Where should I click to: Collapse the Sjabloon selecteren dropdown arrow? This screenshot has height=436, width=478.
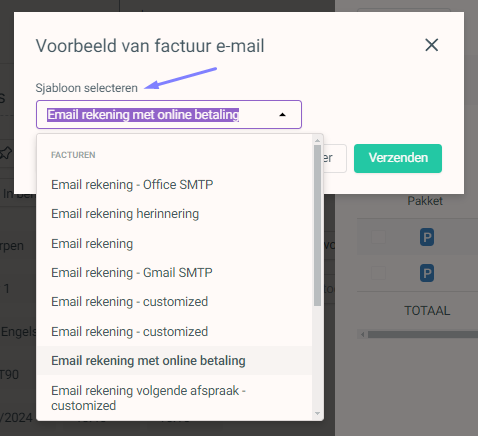(x=282, y=115)
